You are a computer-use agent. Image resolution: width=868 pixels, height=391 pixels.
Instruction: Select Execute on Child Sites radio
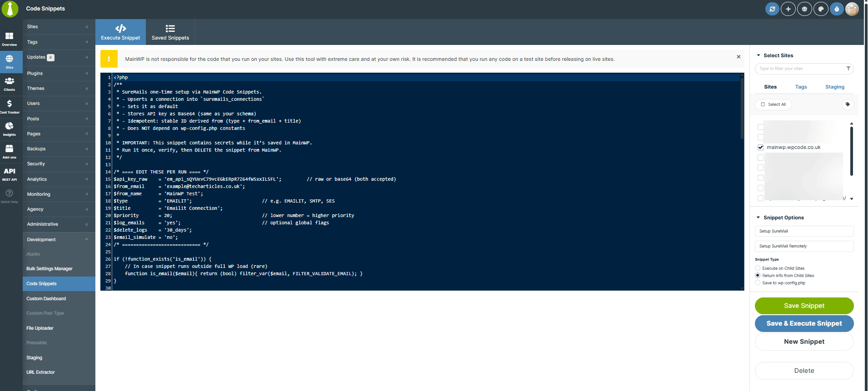pyautogui.click(x=758, y=268)
